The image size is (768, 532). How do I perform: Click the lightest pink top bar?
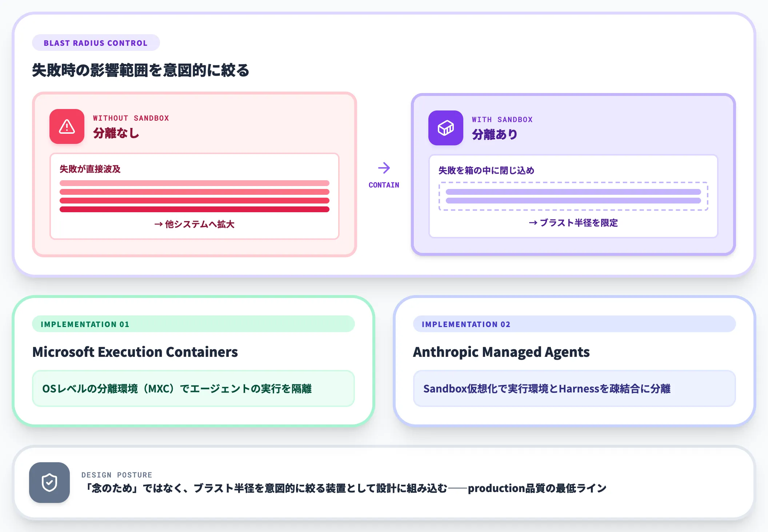coord(195,183)
